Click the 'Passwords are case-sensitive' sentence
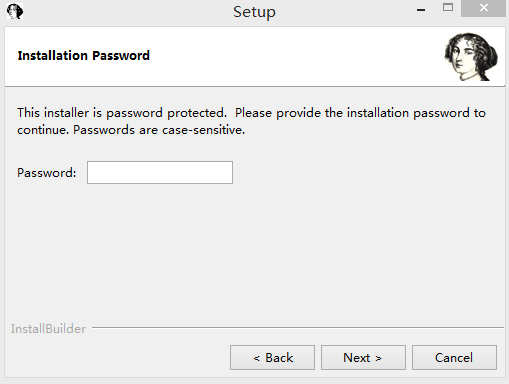Screen dimensions: 509x384 point(159,130)
